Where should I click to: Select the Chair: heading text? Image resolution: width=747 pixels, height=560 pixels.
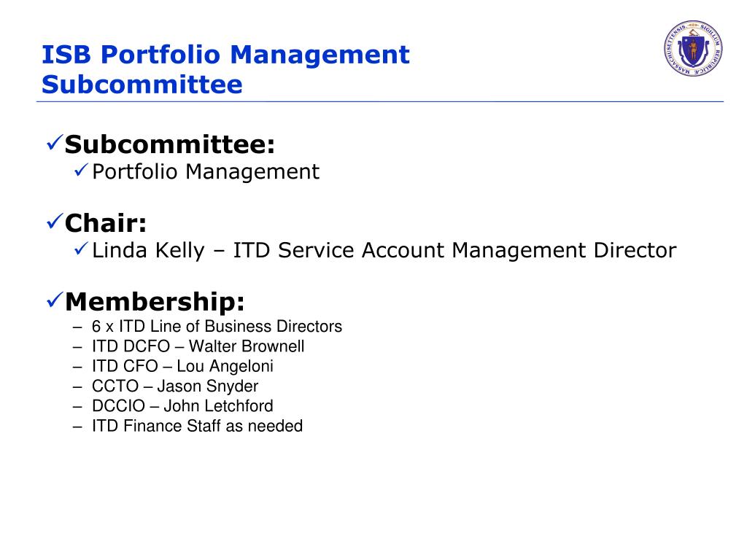coord(106,223)
